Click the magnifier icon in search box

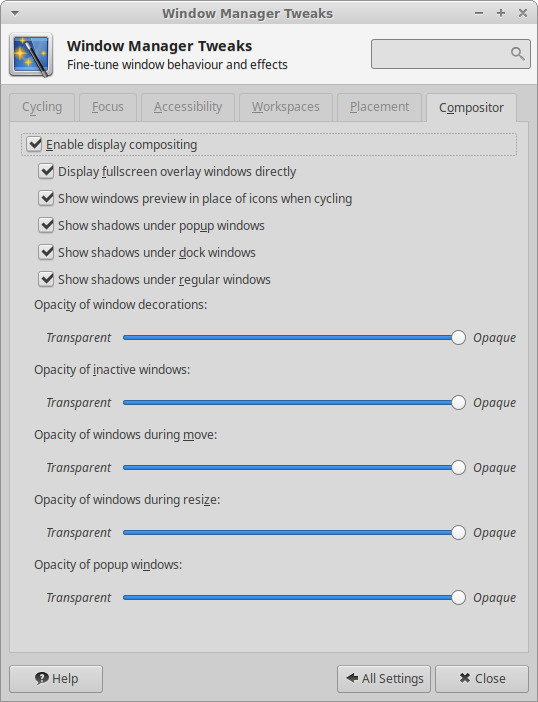pos(517,54)
